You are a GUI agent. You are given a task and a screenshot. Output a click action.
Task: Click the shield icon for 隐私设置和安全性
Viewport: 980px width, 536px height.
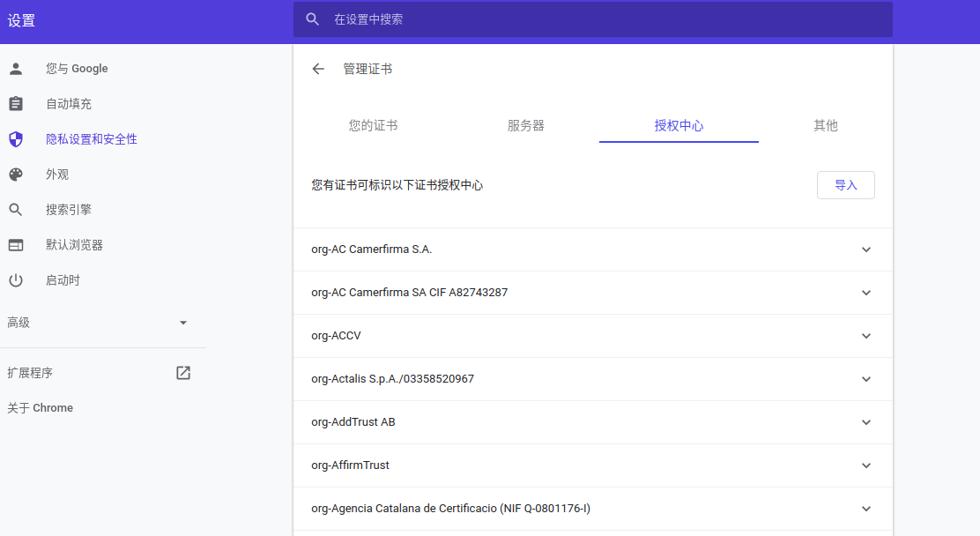tap(16, 138)
